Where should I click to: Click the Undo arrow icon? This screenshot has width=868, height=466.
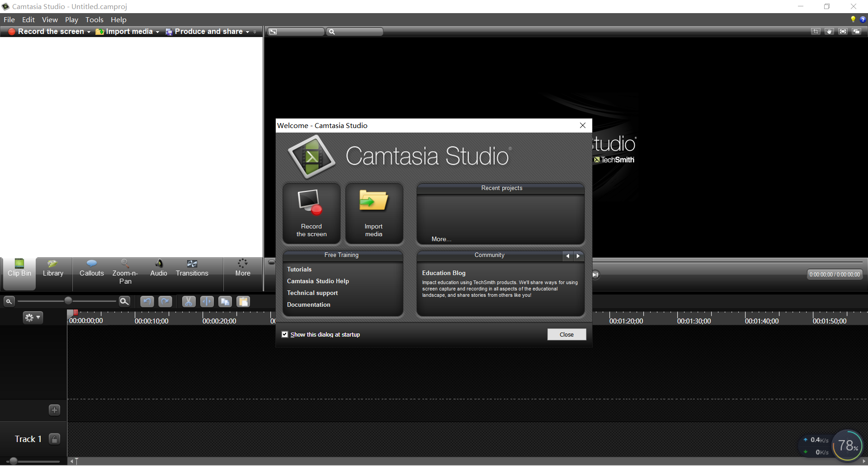tap(147, 301)
